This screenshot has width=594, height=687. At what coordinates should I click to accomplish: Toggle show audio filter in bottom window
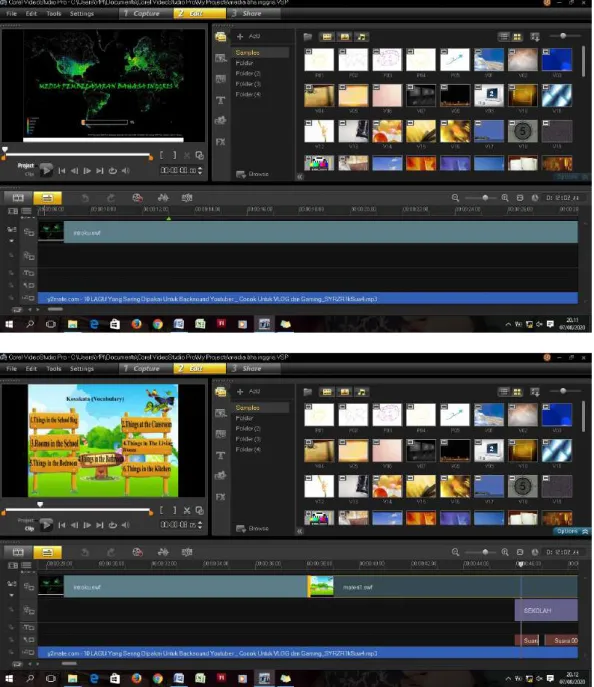(x=361, y=392)
